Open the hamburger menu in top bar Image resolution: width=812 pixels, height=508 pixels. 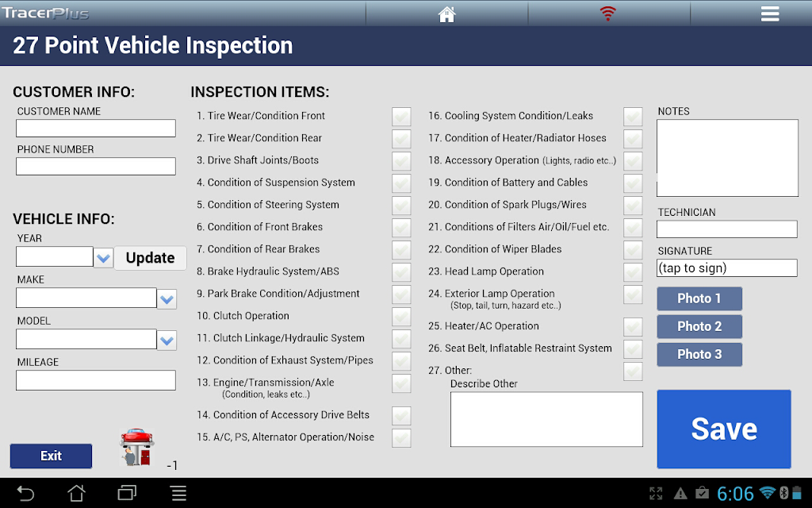[x=770, y=13]
